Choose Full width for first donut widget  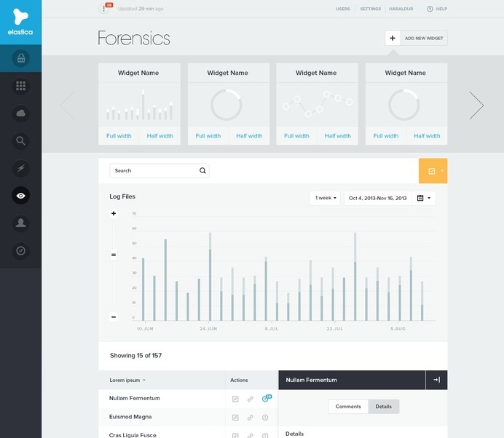click(208, 136)
